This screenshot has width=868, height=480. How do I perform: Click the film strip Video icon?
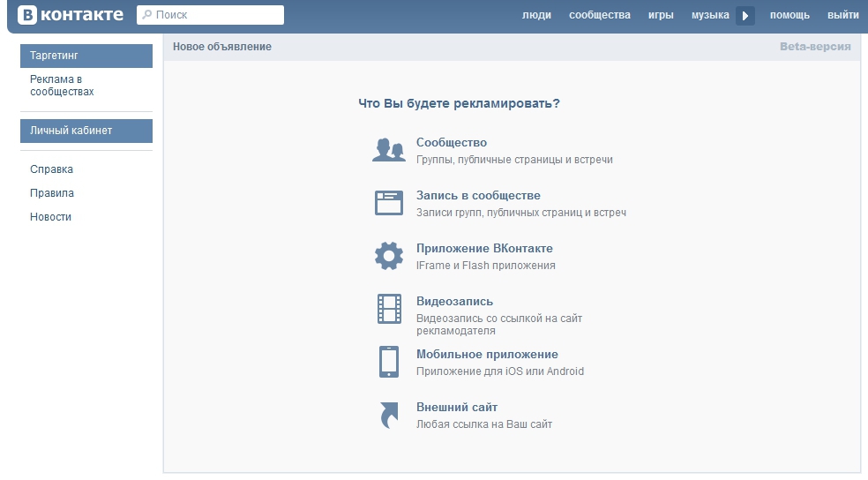point(389,310)
